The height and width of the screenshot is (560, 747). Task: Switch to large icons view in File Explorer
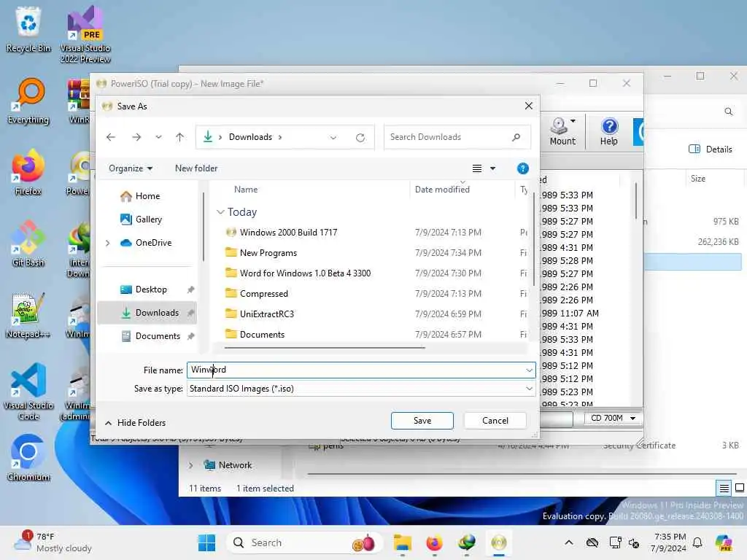point(740,488)
